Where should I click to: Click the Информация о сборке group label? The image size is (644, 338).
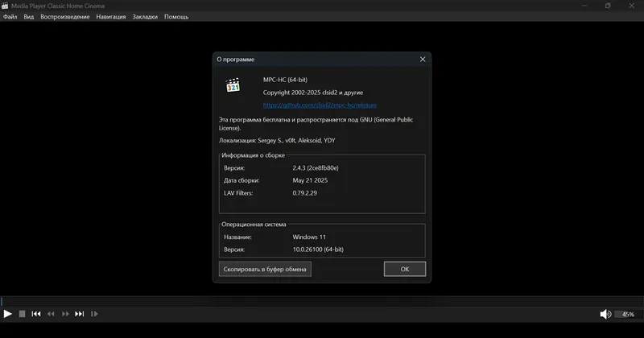253,155
